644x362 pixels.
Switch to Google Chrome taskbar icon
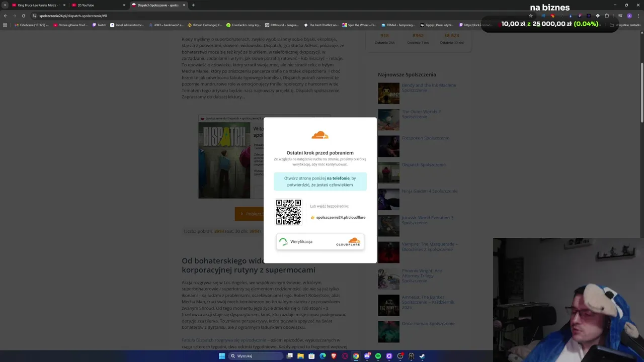(356, 356)
